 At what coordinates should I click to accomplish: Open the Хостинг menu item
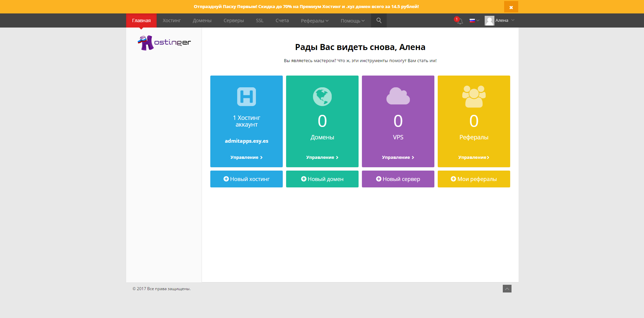(172, 20)
